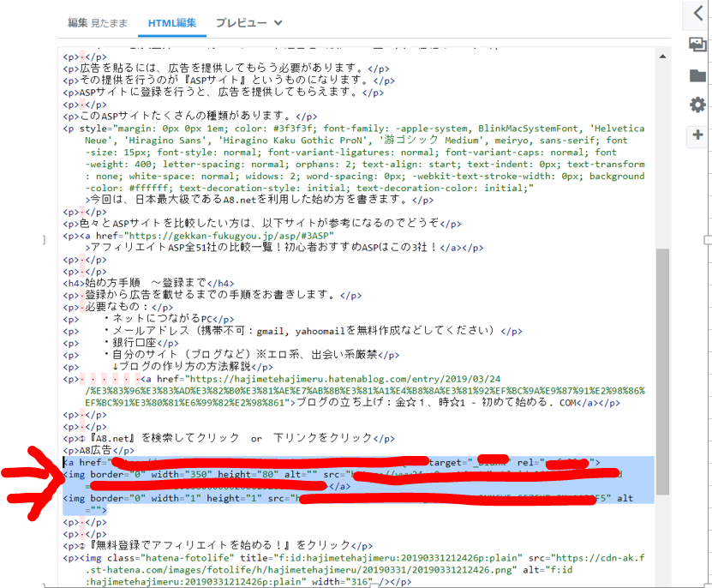Switch to the 編集 見たまま tab
The width and height of the screenshot is (712, 588).
coord(98,23)
